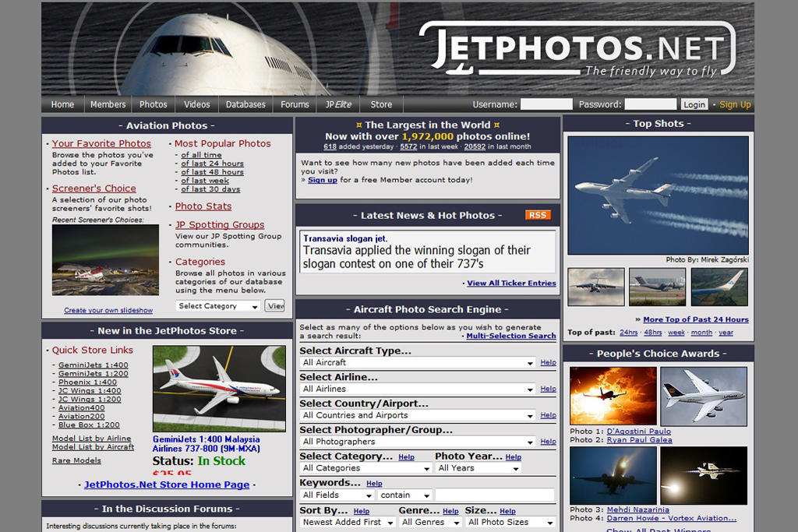Screen dimensions: 798x532
Task: Open Multi-Selection Search link
Action: point(511,336)
